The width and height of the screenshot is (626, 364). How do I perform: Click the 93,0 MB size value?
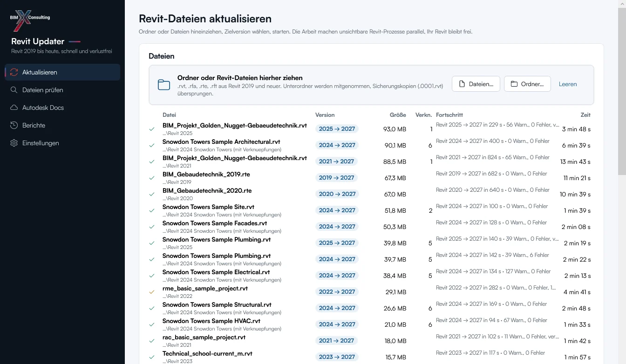coord(395,129)
